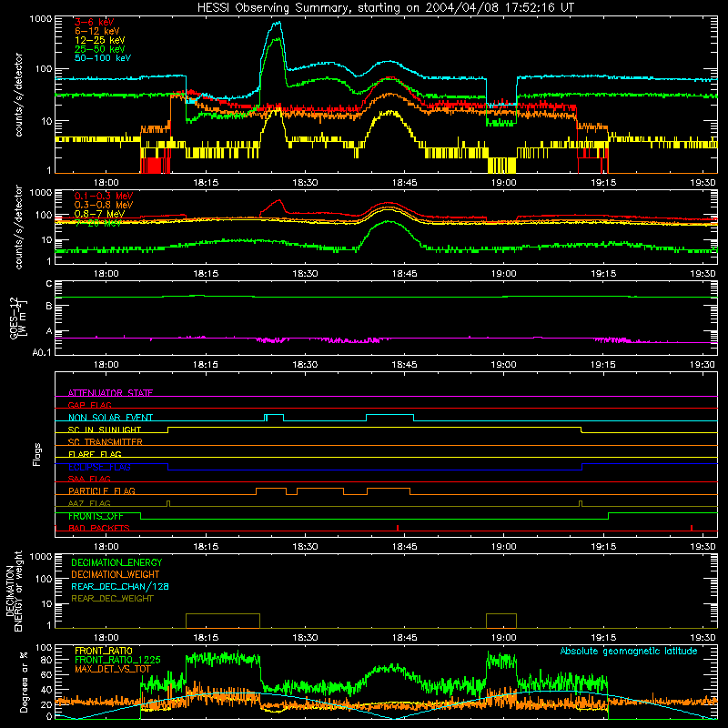Click the Flags axis title

coord(37,454)
